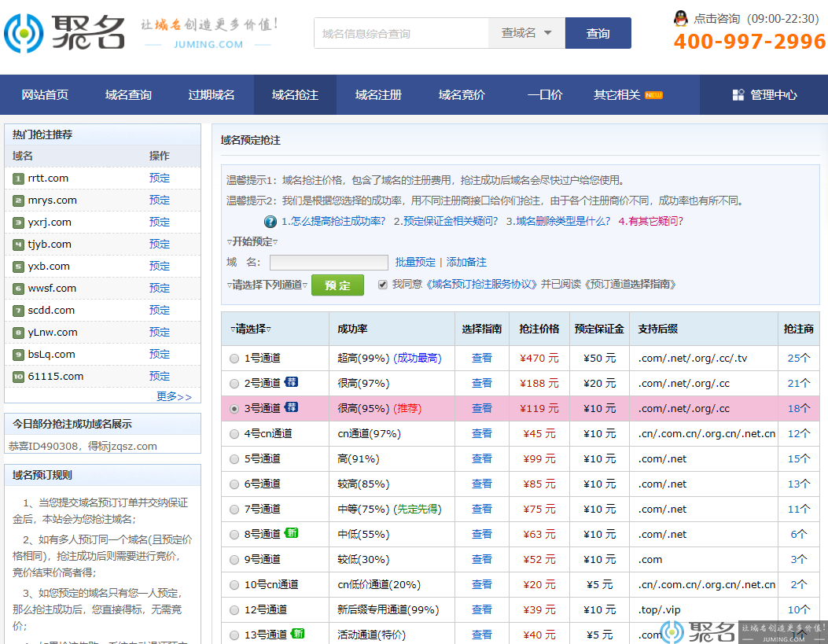
Task: Select the 3号通道 radio button
Action: (x=234, y=409)
